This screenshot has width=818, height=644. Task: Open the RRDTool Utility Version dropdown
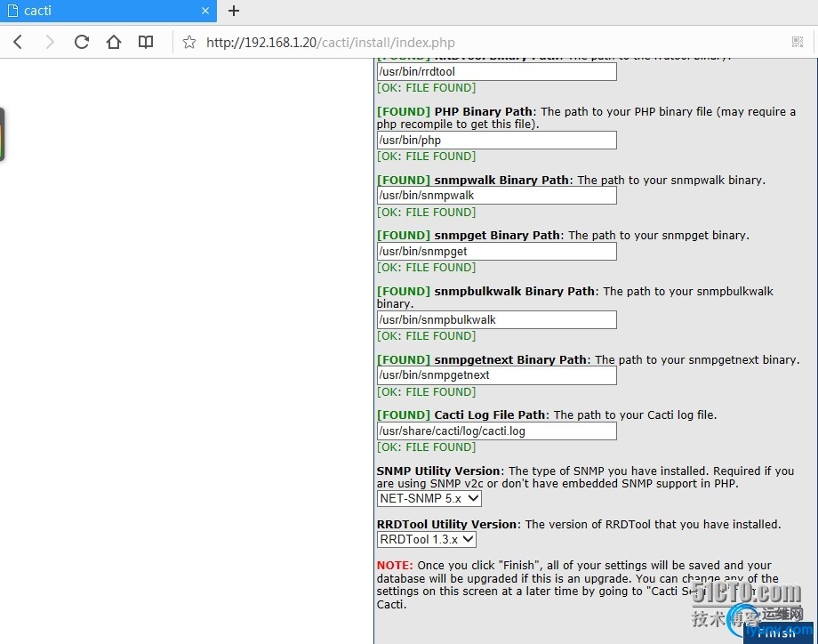pyautogui.click(x=426, y=539)
